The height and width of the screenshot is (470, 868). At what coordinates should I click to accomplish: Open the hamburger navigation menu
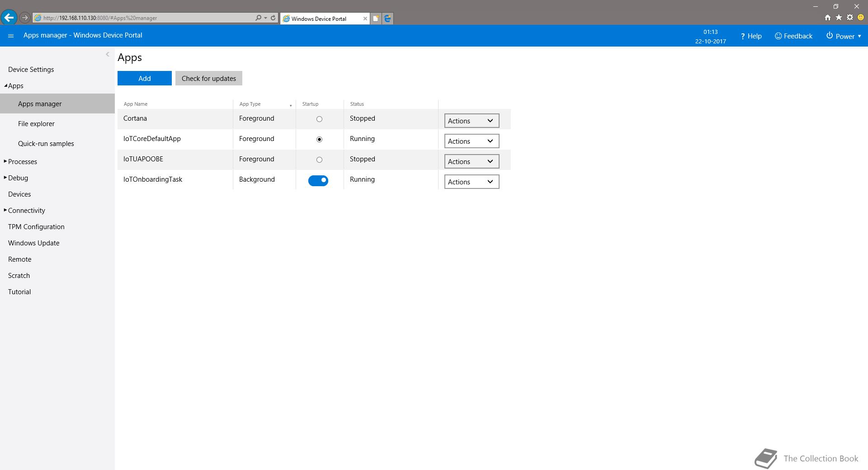coord(11,36)
